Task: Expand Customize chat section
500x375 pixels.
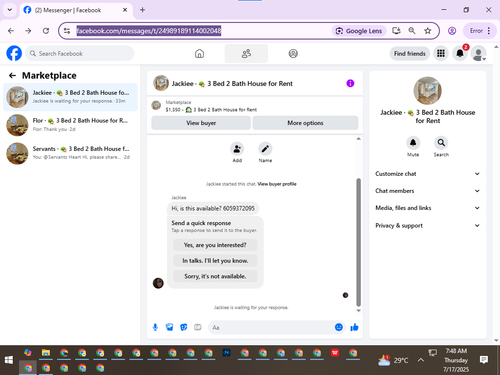Action: point(428,174)
